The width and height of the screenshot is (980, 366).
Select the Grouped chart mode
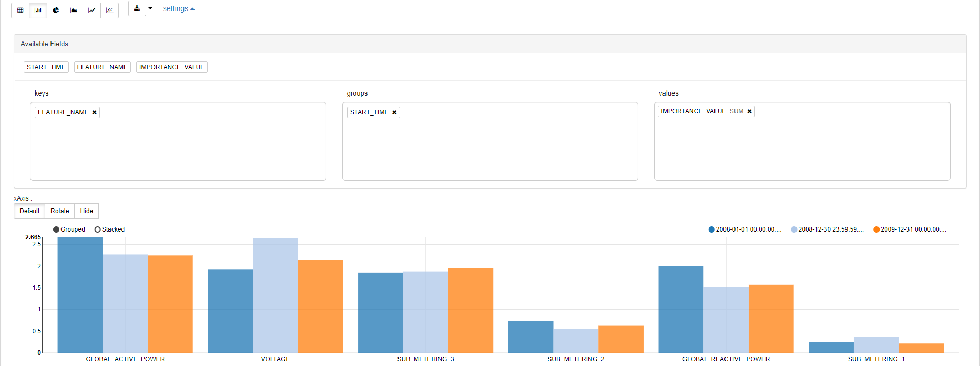tap(69, 229)
